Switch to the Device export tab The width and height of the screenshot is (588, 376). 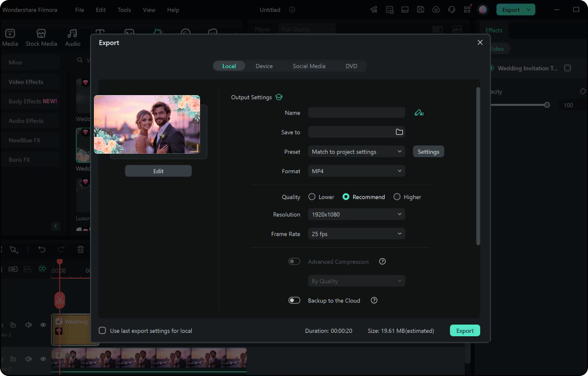[264, 66]
